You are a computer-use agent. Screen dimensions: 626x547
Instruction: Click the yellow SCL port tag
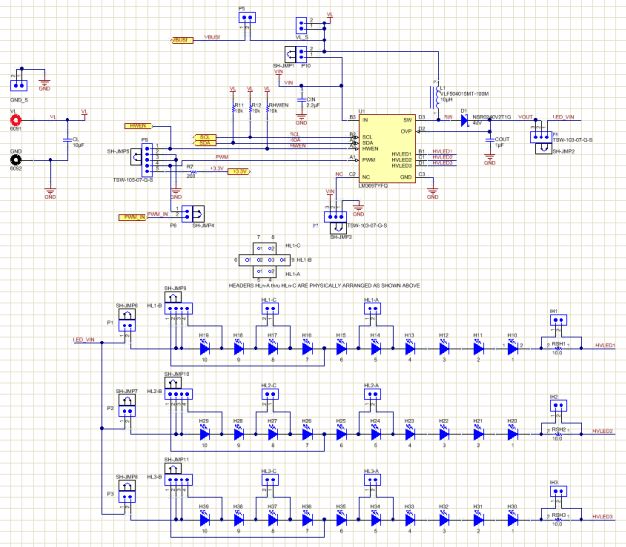pyautogui.click(x=205, y=137)
